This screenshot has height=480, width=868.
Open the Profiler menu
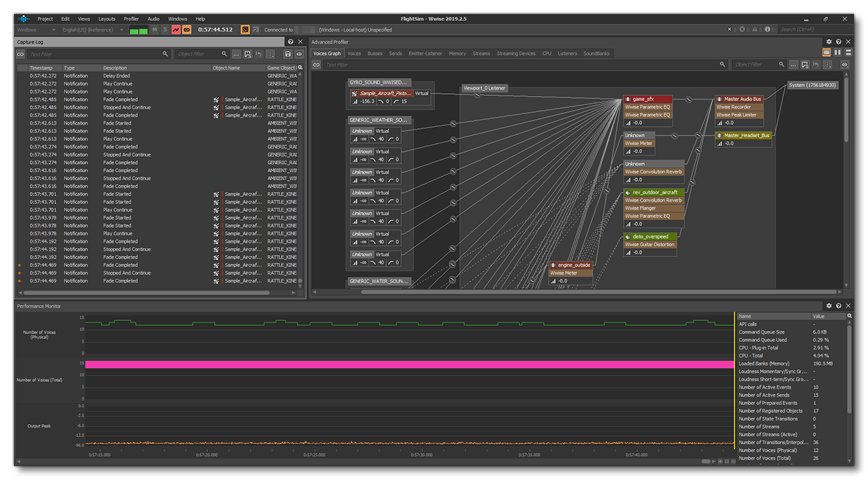click(131, 19)
